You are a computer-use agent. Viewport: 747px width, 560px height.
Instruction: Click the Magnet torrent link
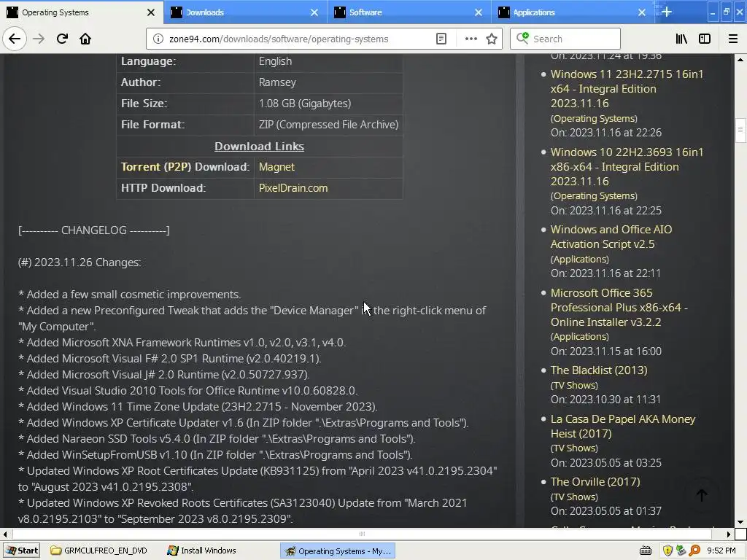coord(276,167)
